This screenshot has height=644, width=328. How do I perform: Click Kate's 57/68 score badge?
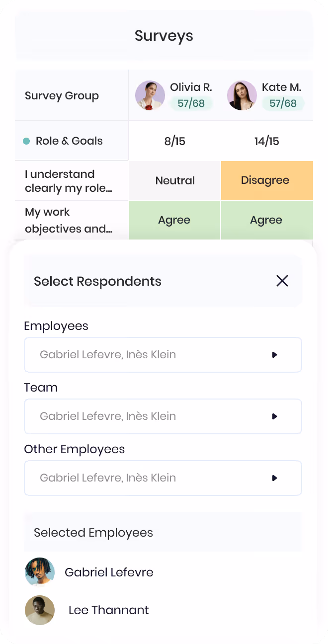point(283,103)
